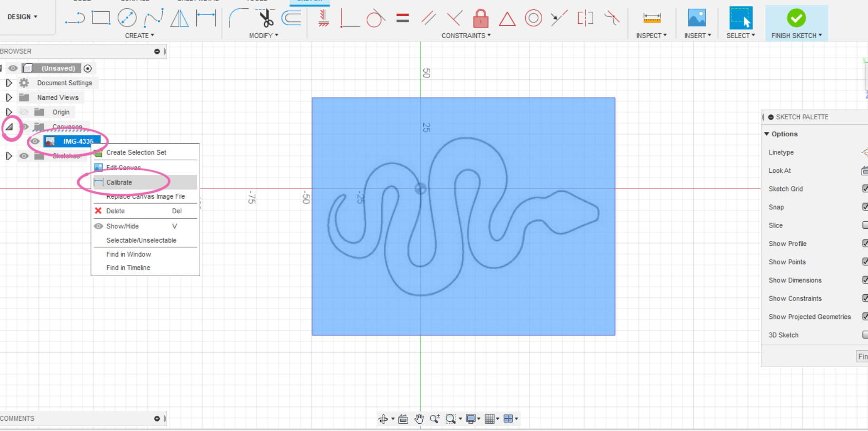Open the INSPECT dropdown menu
Screen dimensions: 868x431
651,36
